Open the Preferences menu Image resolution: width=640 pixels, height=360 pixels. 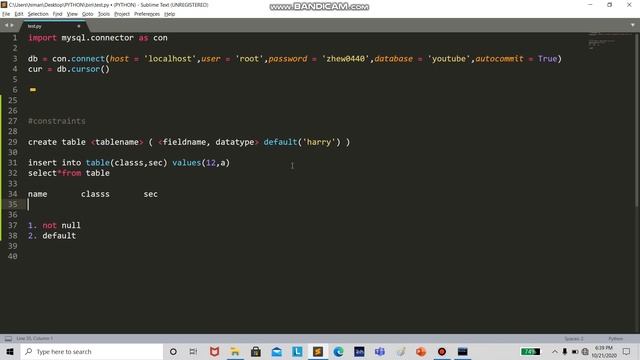(x=147, y=14)
